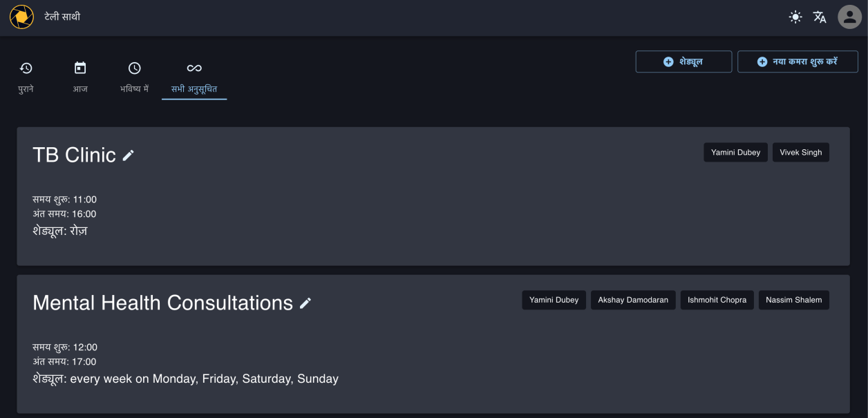Click the Tele Saathi app logo
This screenshot has height=418, width=868.
coord(21,17)
